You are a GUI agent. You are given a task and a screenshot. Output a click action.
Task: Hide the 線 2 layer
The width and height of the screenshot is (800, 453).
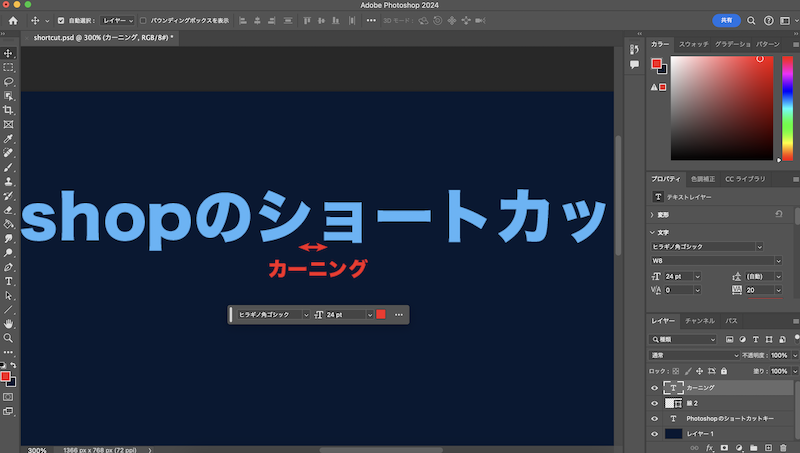click(x=655, y=403)
